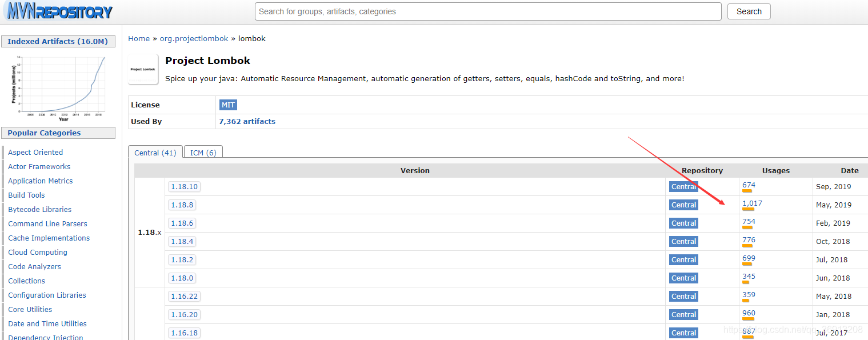Click Central badge for version 1.16.18
The image size is (868, 340).
click(x=683, y=333)
